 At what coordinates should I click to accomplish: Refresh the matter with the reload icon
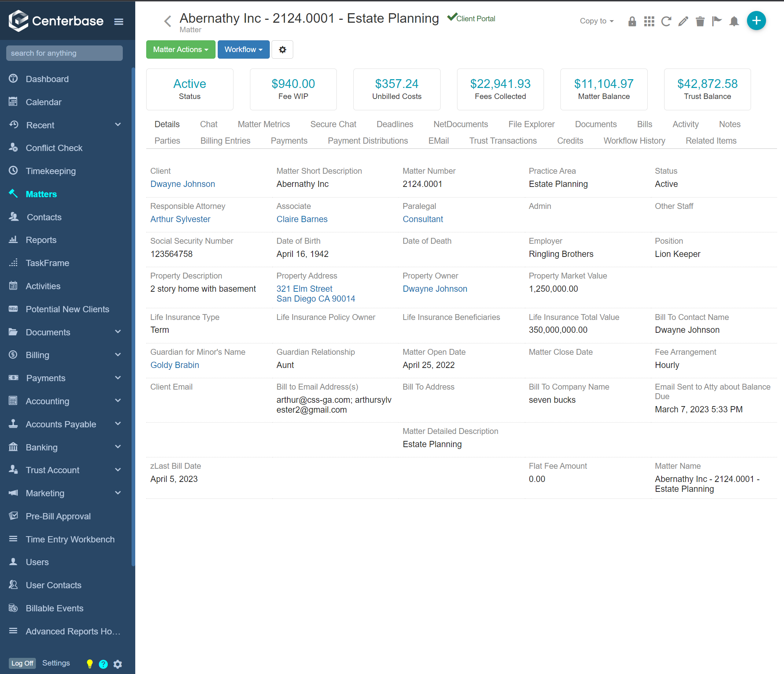666,22
